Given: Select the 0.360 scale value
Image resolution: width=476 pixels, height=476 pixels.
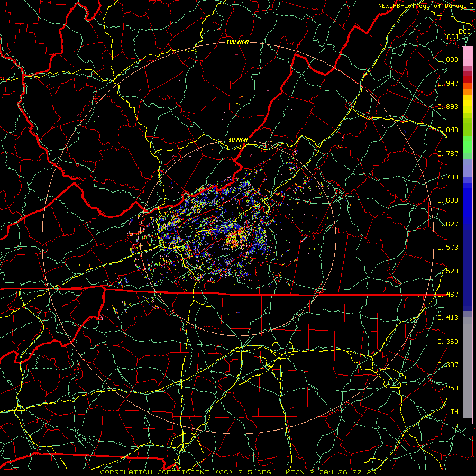Looking at the screenshot, I should pos(448,342).
